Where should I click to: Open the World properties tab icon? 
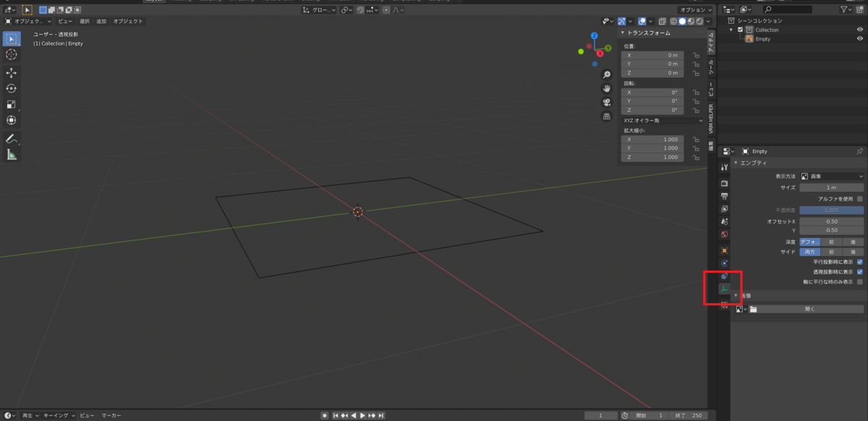(x=724, y=234)
